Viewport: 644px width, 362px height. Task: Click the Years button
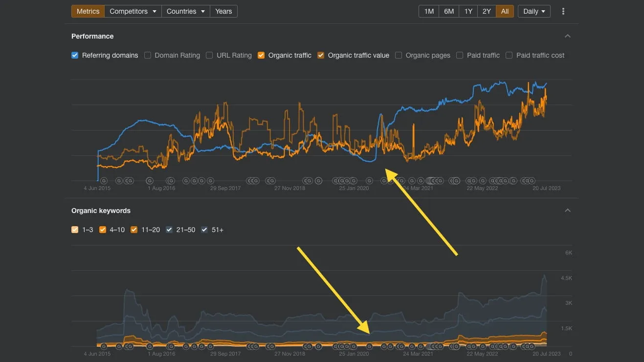click(x=223, y=11)
